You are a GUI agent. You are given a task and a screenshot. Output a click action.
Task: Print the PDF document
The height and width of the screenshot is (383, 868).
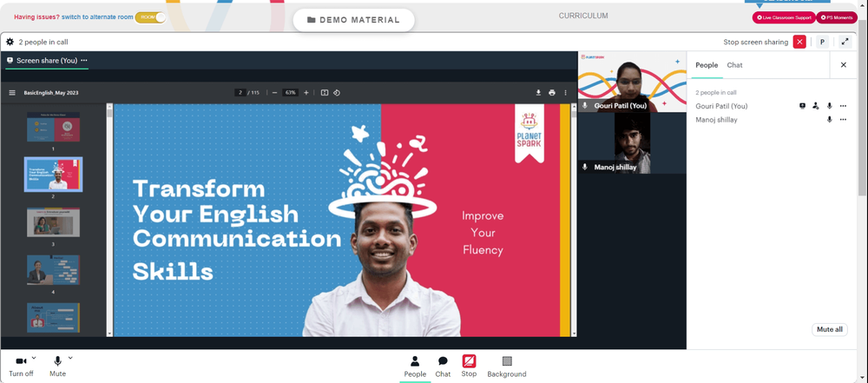552,93
